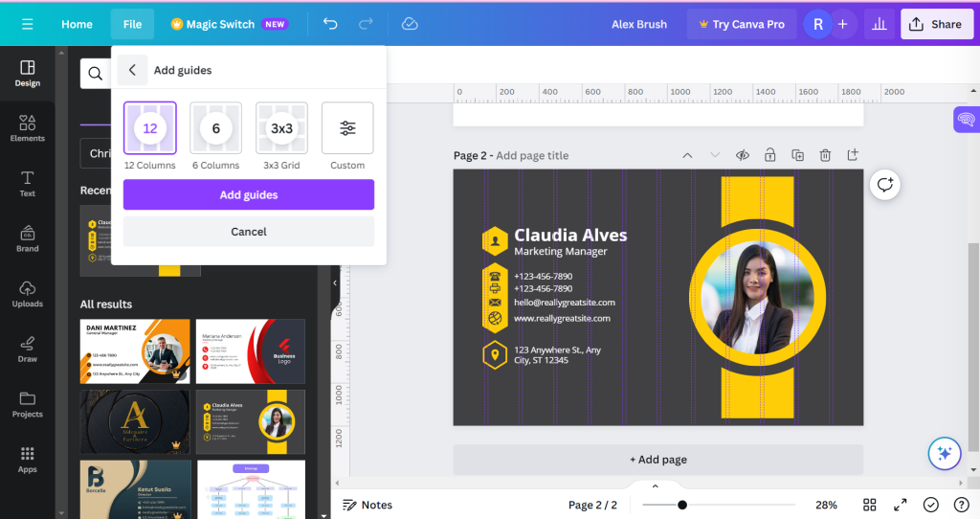Click the template search magnifier icon
The height and width of the screenshot is (519, 980).
[95, 74]
